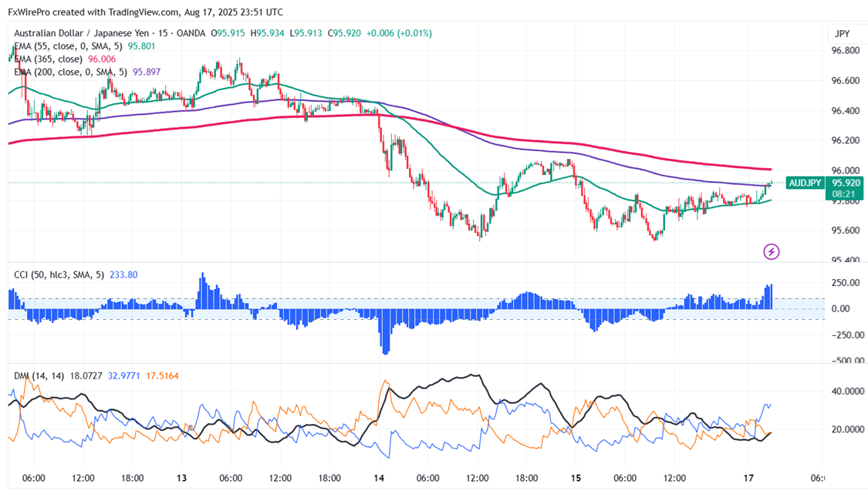Select the EMA (55, close, 0, SMA, 5) legend
The image size is (868, 491).
coord(68,46)
